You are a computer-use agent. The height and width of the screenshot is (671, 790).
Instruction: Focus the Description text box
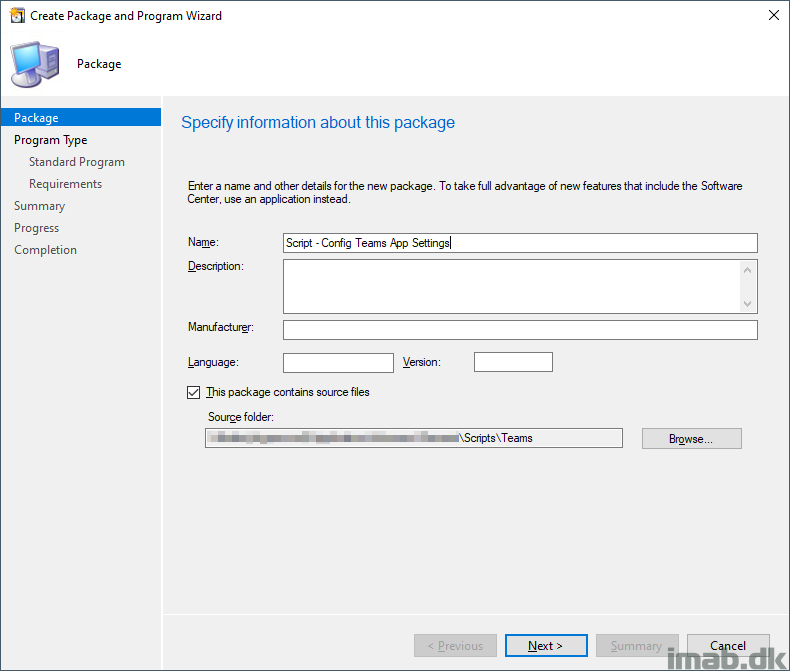tap(510, 286)
